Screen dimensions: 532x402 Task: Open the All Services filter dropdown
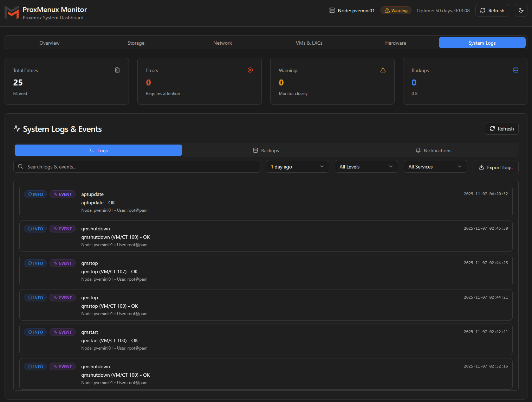tap(435, 166)
